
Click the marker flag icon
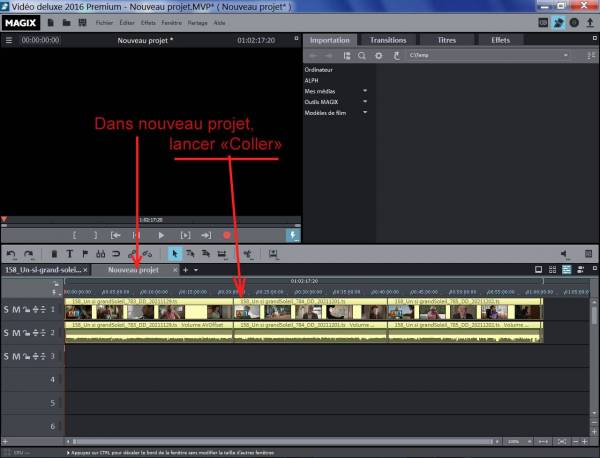click(85, 254)
